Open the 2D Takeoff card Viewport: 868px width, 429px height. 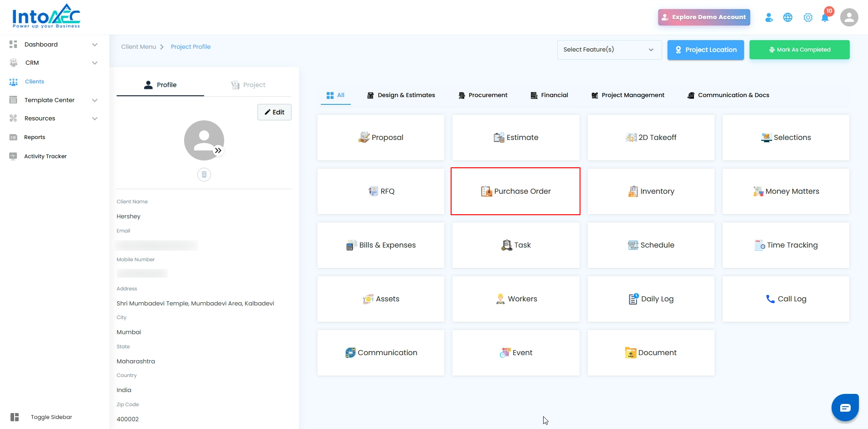651,138
